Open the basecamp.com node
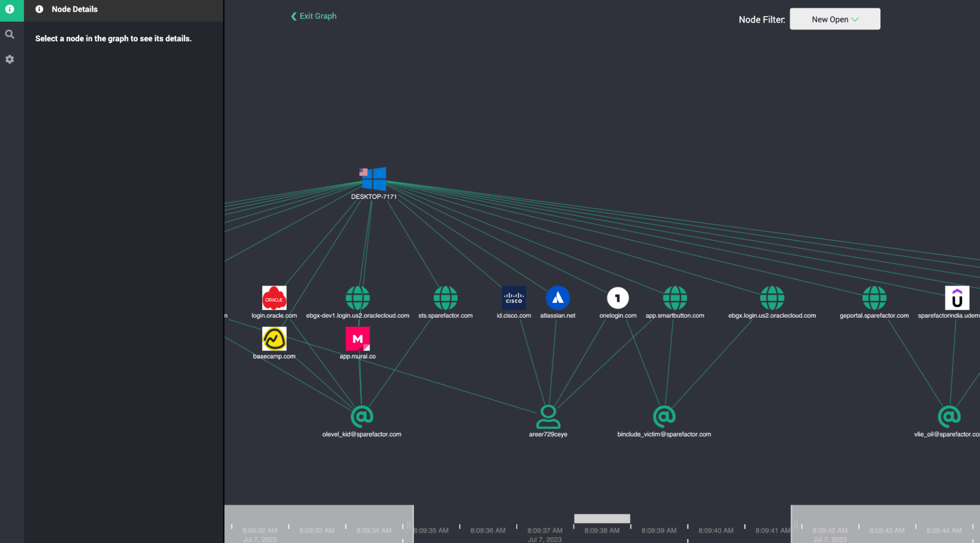The height and width of the screenshot is (543, 980). pyautogui.click(x=274, y=338)
